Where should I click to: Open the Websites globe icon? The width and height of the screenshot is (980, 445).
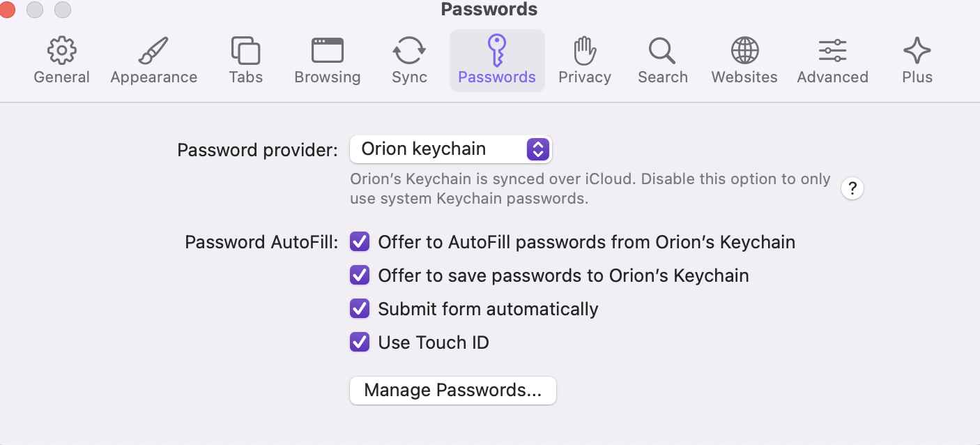(x=744, y=51)
